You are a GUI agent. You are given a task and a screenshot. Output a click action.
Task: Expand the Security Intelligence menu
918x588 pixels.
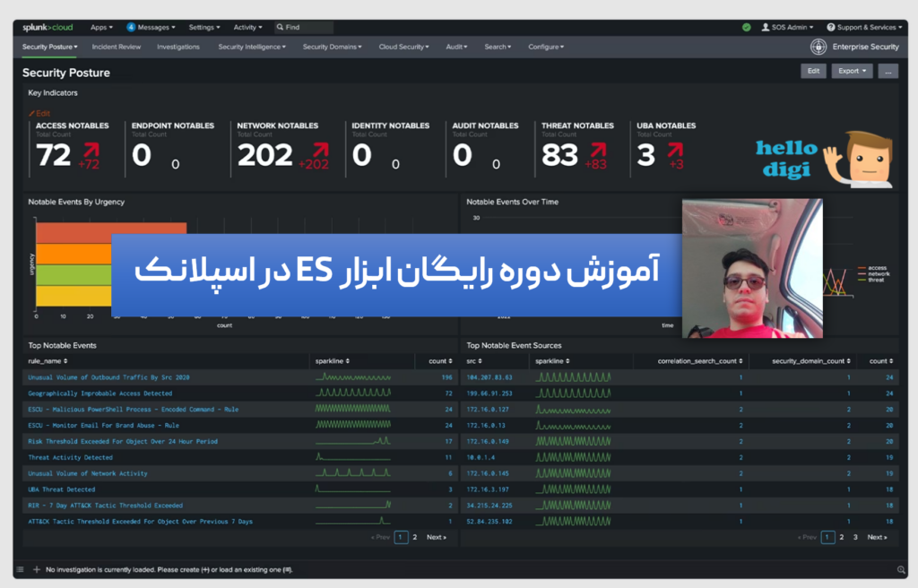click(x=252, y=47)
